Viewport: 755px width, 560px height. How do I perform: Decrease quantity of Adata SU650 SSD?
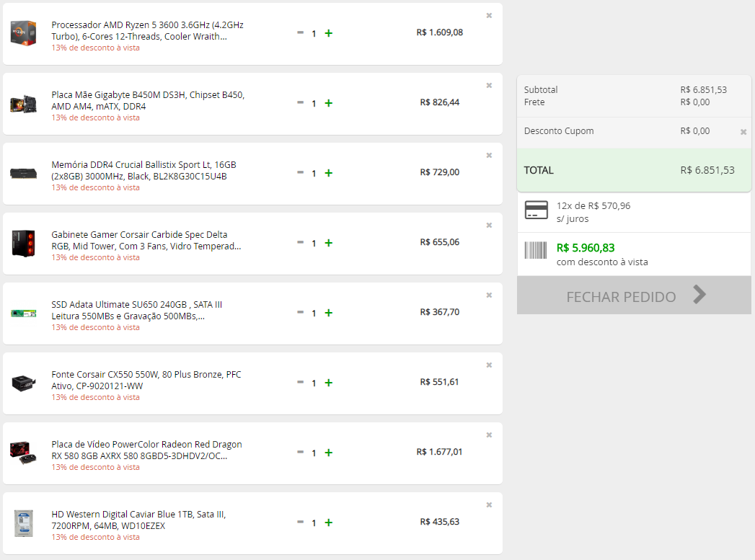pyautogui.click(x=301, y=312)
